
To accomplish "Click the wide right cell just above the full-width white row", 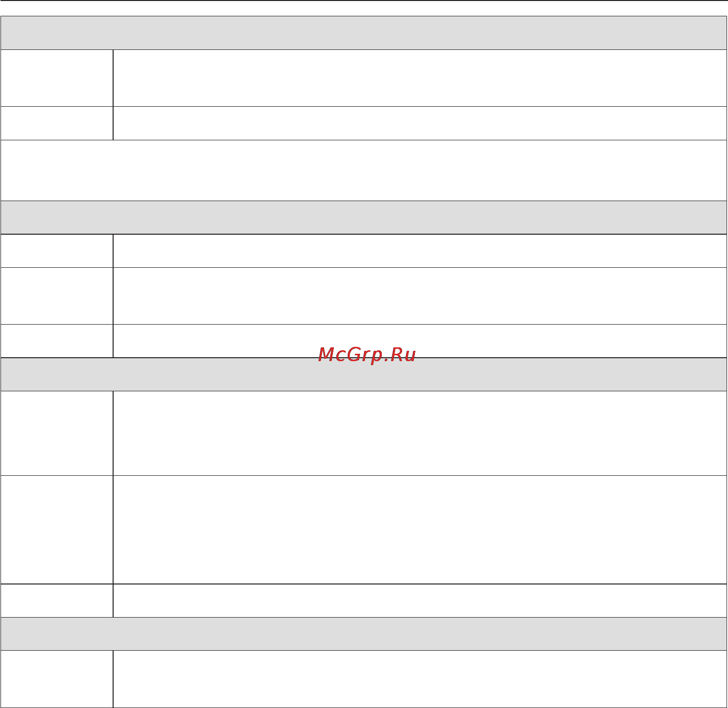I will [420, 124].
